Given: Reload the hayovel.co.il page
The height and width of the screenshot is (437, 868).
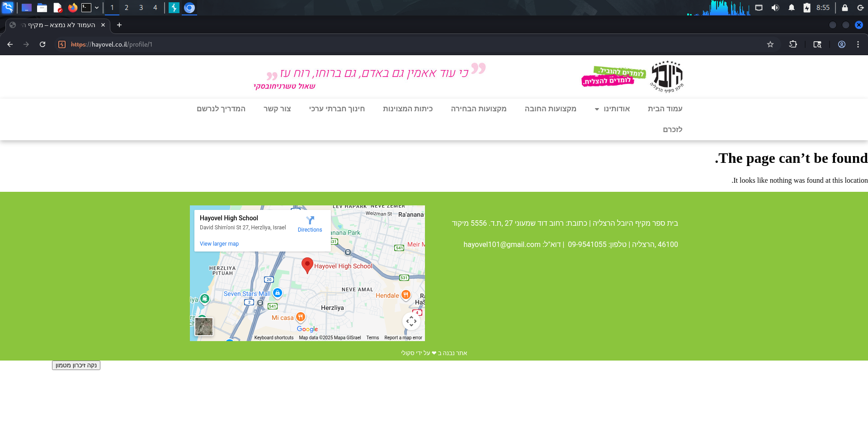Looking at the screenshot, I should coord(42,44).
